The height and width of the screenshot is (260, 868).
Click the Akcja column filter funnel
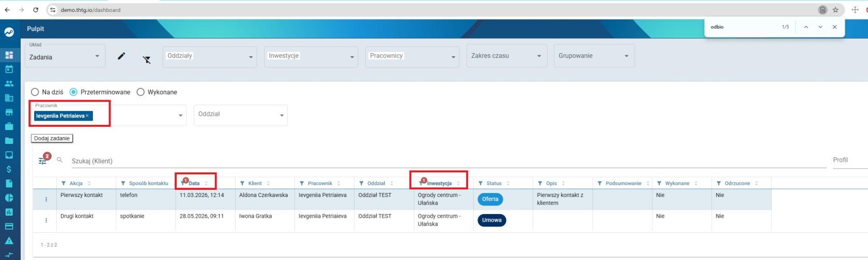(64, 183)
